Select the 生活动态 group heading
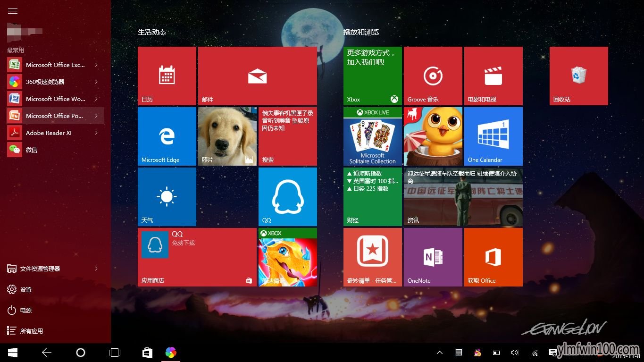Viewport: 644px width, 362px height. click(152, 32)
